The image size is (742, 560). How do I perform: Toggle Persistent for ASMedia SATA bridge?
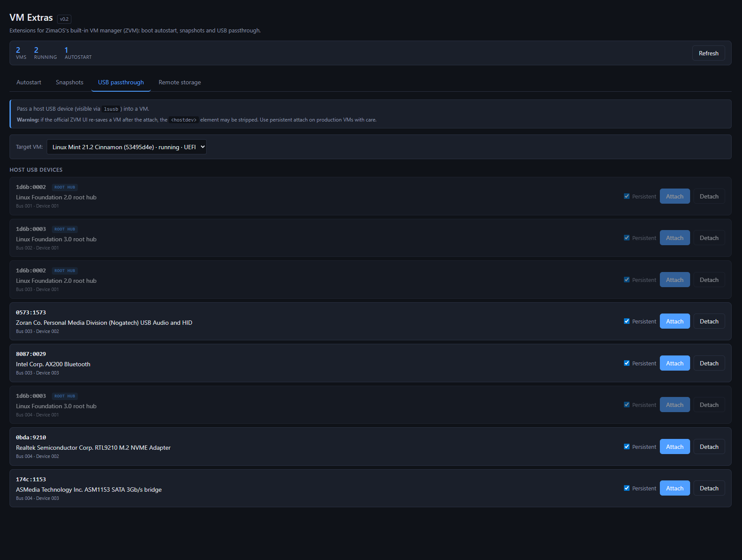(627, 488)
